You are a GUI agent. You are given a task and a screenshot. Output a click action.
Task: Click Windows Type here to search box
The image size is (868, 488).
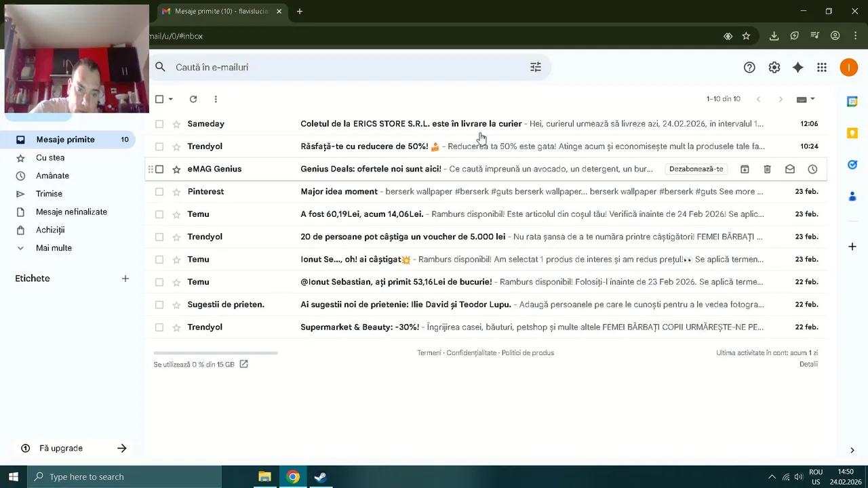(124, 476)
